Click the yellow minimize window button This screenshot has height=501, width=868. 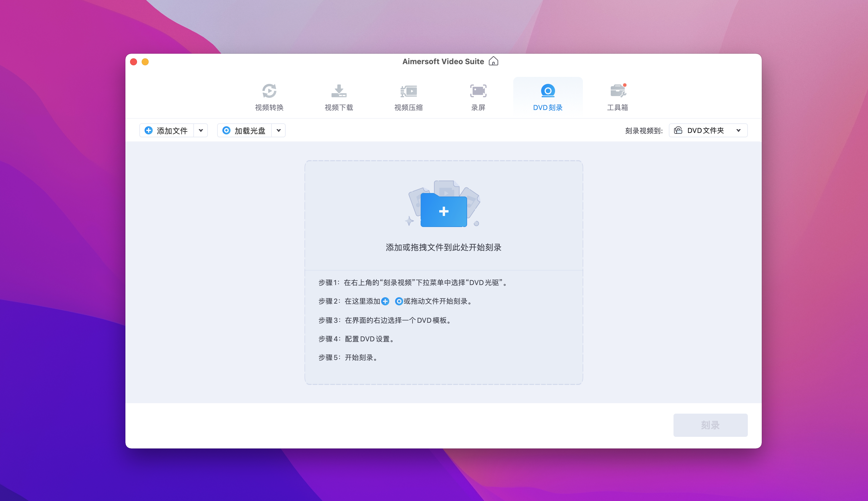[145, 62]
